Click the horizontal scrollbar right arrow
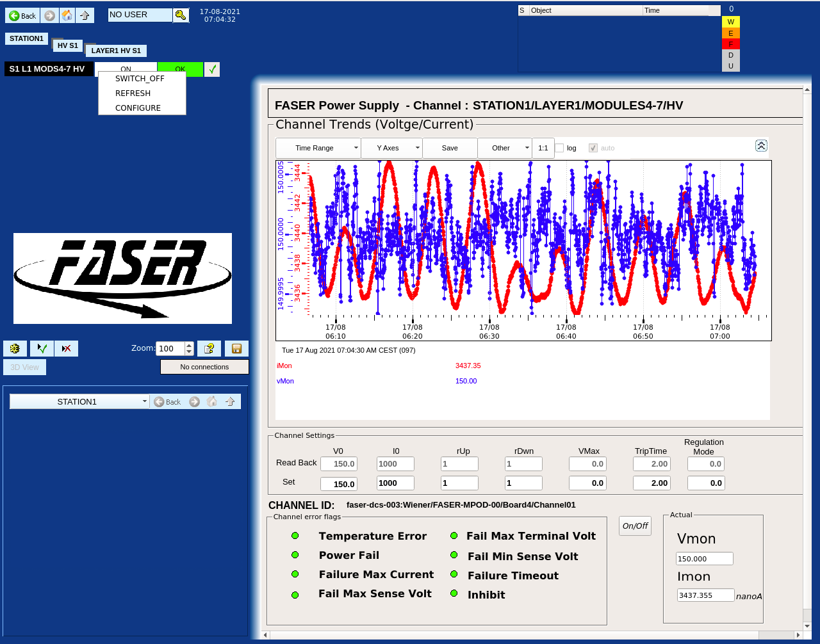820x644 pixels. [x=798, y=635]
